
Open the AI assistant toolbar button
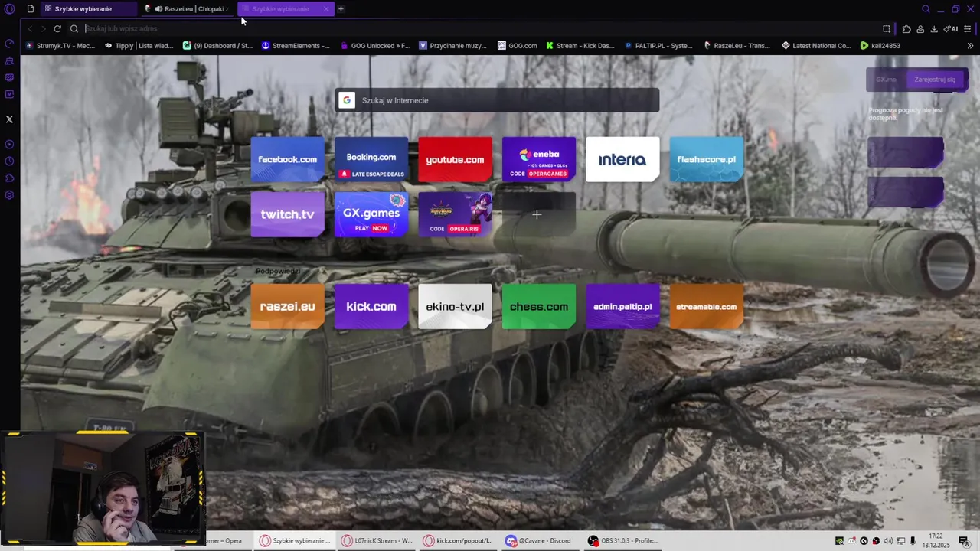pos(951,29)
